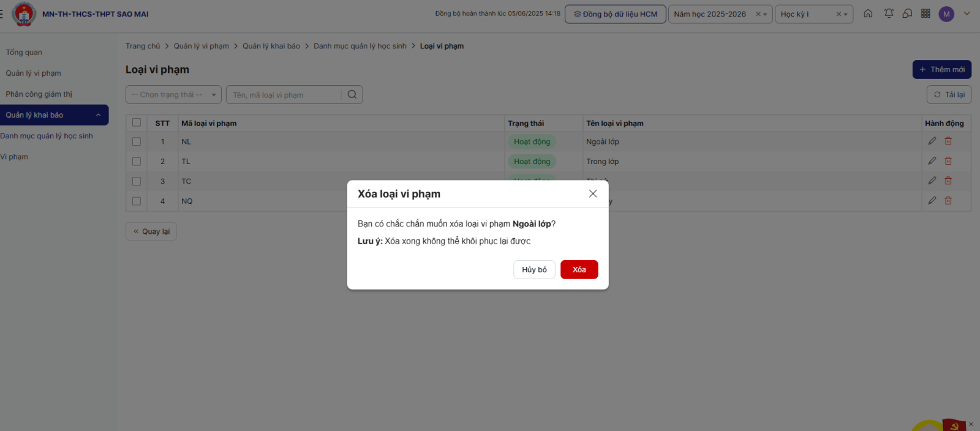Click the search magnifier icon
Screen dimensions: 980x431
click(x=352, y=95)
